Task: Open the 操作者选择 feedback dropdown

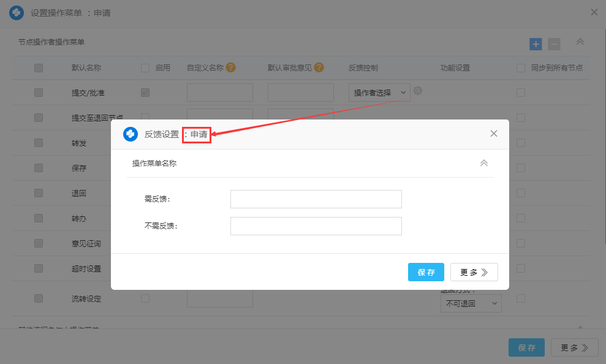Action: point(379,93)
